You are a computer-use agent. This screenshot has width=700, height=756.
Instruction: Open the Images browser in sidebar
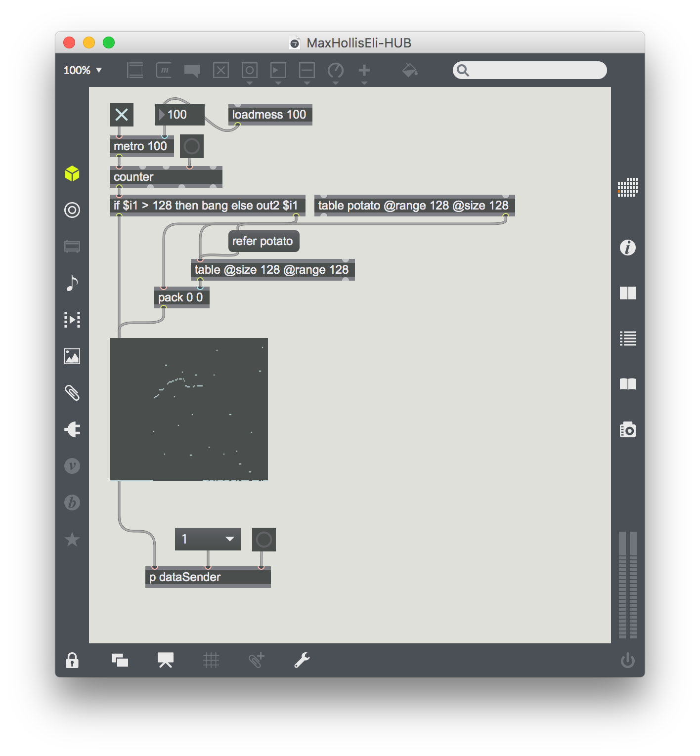(x=72, y=356)
